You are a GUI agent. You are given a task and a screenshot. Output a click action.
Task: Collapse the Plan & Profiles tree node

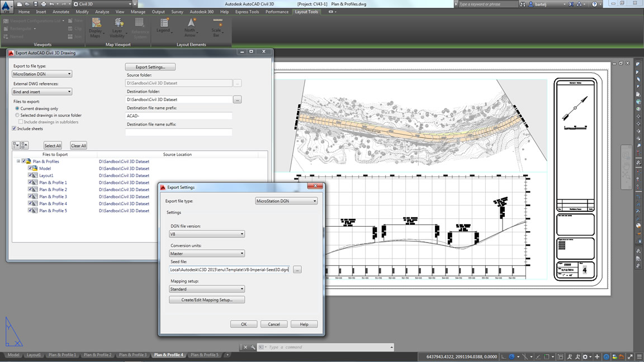[x=18, y=161]
